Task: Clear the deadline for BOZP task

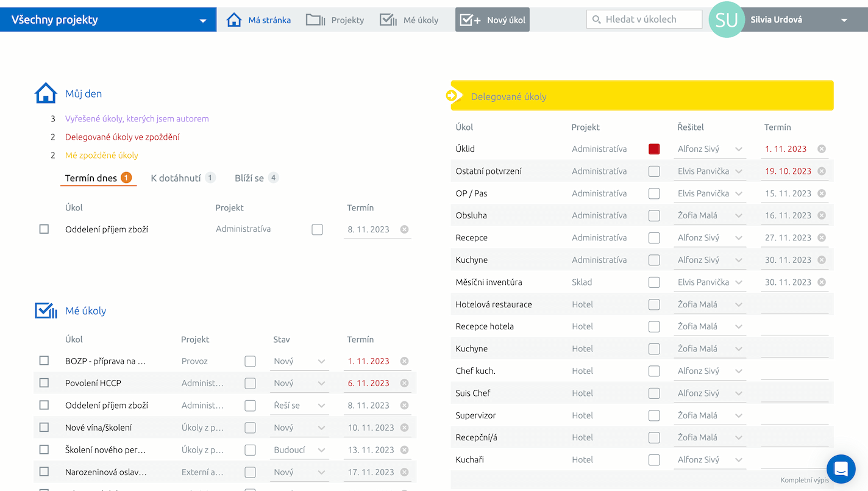Action: 404,361
